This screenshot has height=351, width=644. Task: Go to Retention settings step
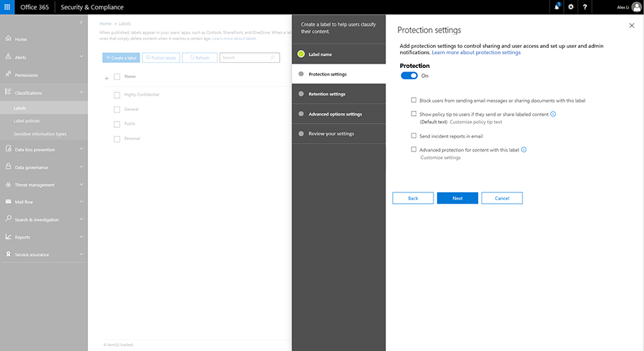(x=339, y=94)
